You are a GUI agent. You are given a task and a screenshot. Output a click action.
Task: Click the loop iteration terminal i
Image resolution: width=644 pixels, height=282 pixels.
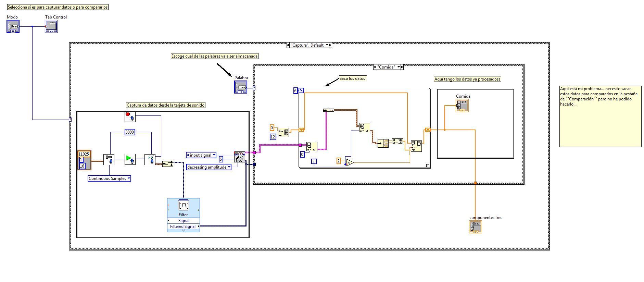click(x=314, y=161)
